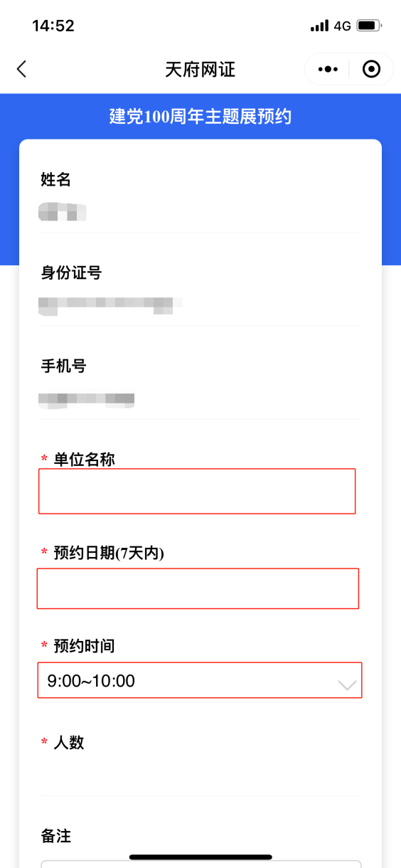The image size is (401, 868).
Task: Tap the 14:52 status bar clock
Action: 53,26
